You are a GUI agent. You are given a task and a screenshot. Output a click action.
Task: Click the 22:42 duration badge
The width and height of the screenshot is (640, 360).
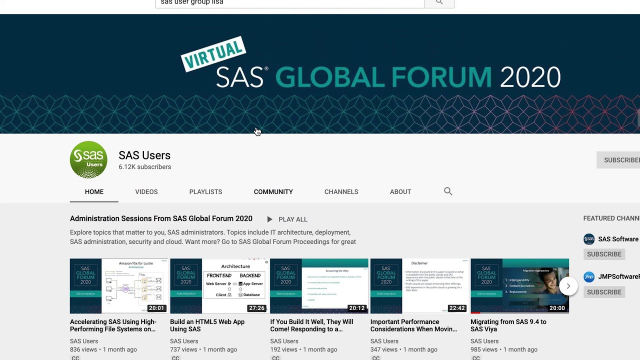(457, 308)
